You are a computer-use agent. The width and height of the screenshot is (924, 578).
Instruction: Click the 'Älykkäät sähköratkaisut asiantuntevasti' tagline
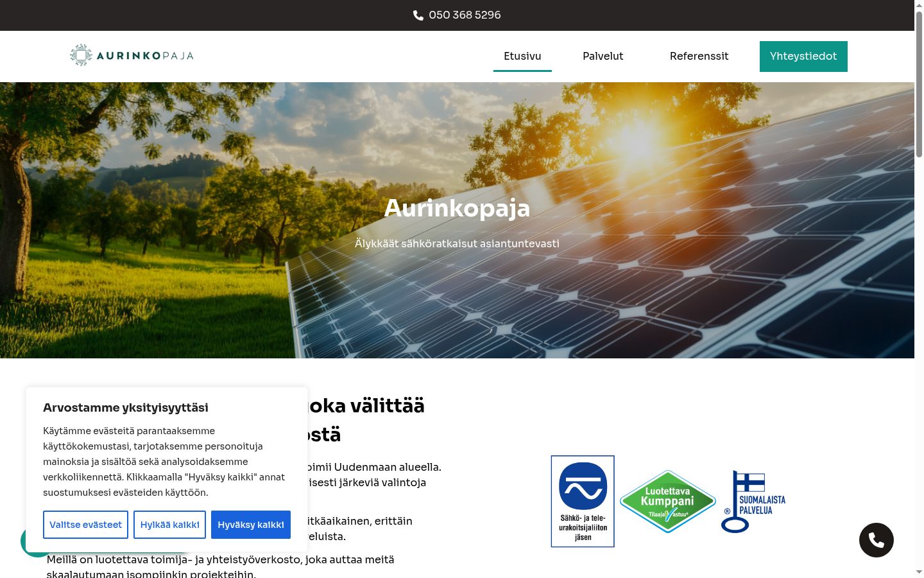(x=457, y=243)
